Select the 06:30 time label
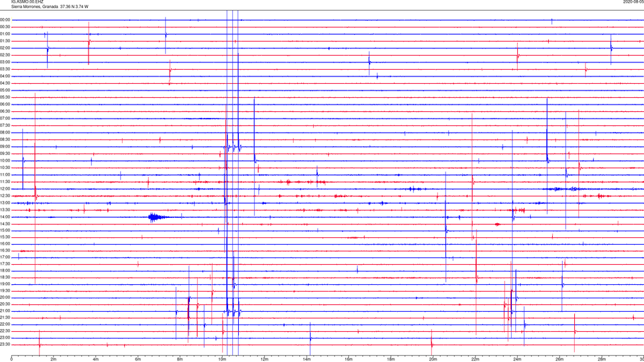 click(5, 111)
